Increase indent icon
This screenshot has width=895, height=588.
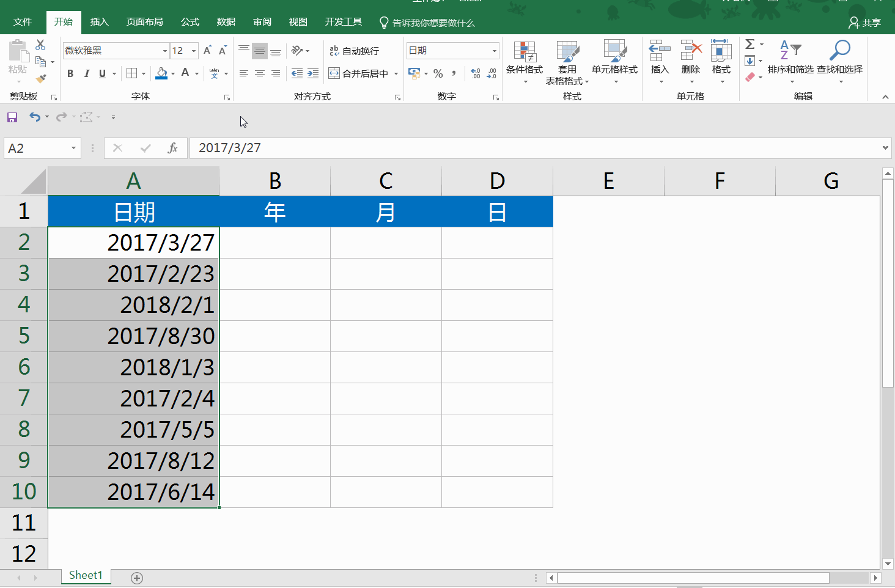[313, 73]
